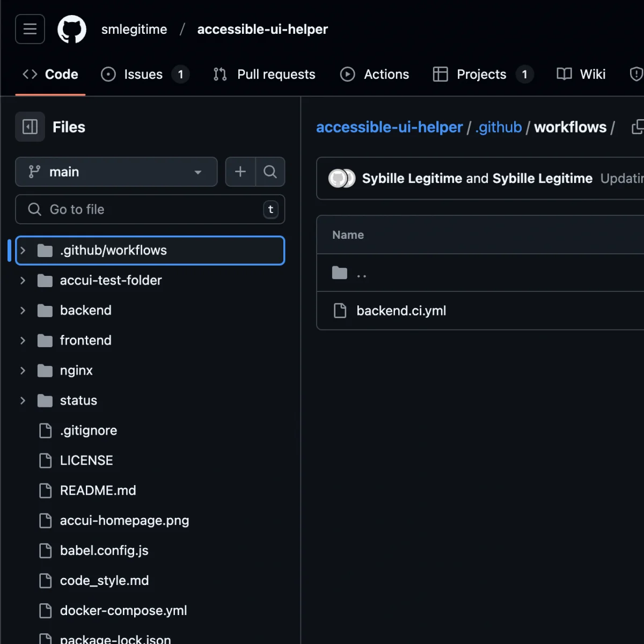Click the .github breadcrumb link
The width and height of the screenshot is (644, 644).
499,127
